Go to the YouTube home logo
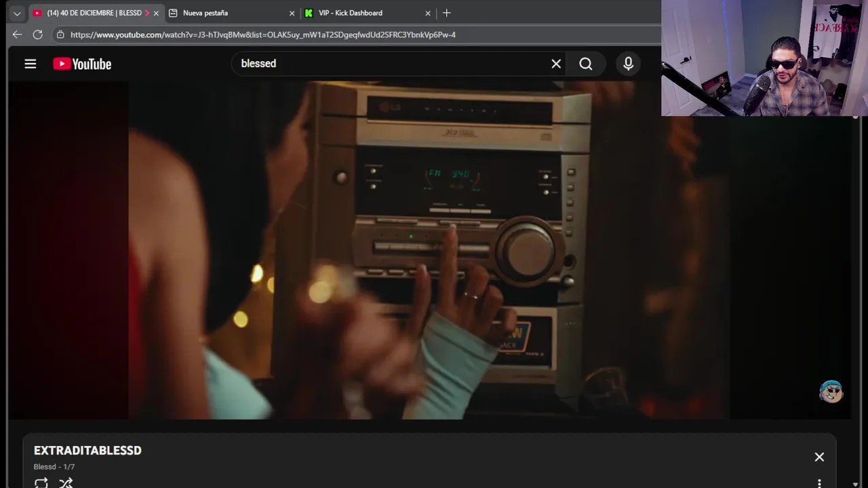This screenshot has width=868, height=488. tap(82, 64)
